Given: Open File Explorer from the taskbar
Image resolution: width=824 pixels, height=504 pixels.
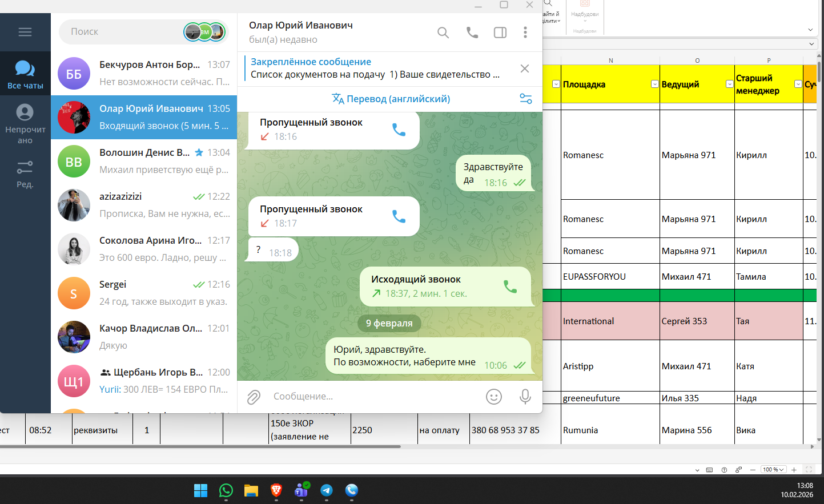Looking at the screenshot, I should [251, 490].
